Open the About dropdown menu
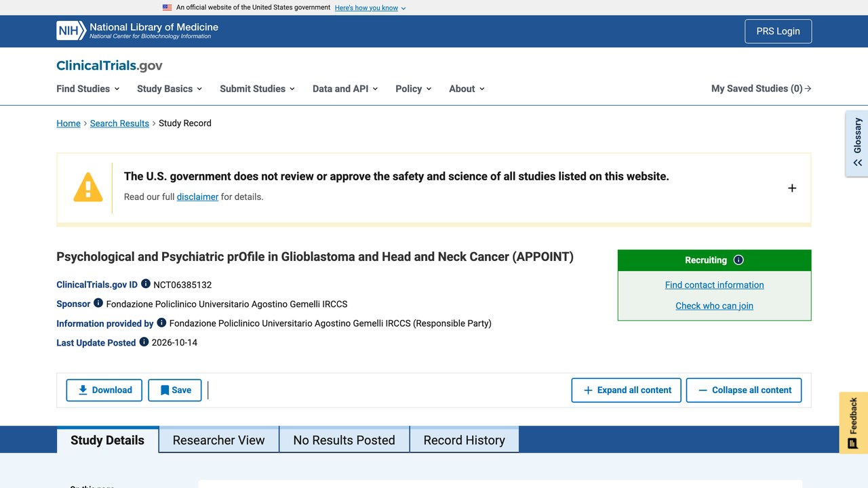The image size is (868, 488). 467,89
